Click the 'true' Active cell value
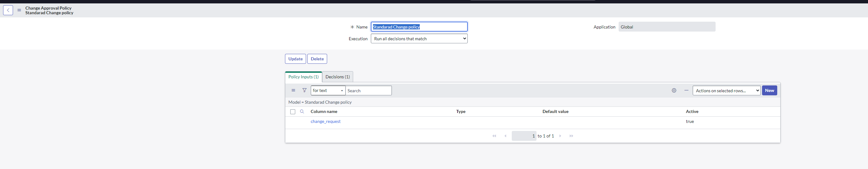Image resolution: width=868 pixels, height=169 pixels. [x=690, y=122]
